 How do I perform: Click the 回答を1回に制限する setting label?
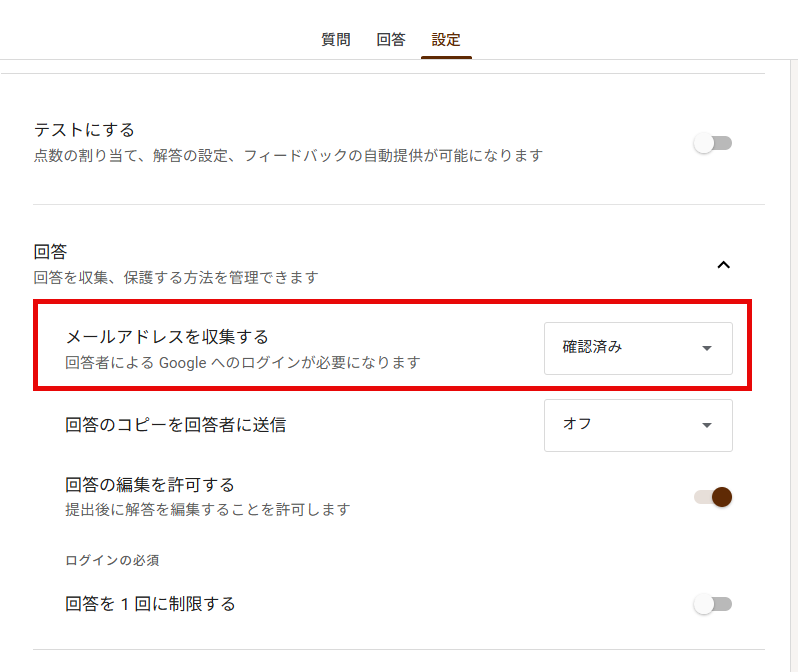point(150,604)
